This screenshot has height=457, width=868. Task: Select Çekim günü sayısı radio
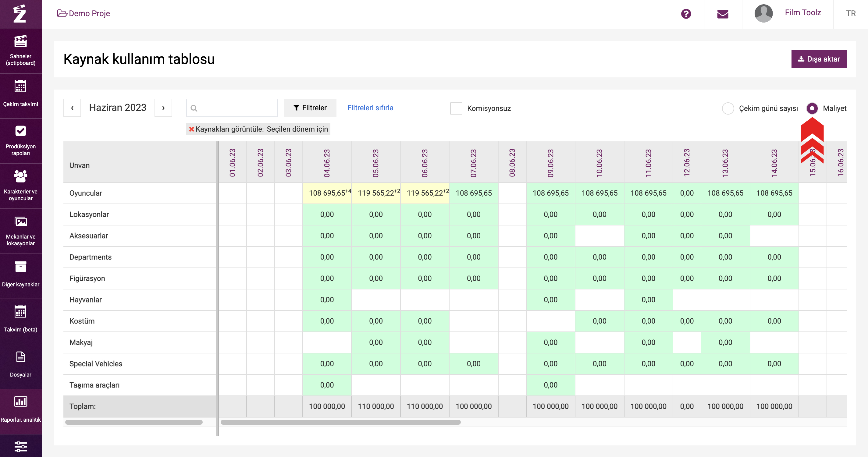[x=728, y=108]
